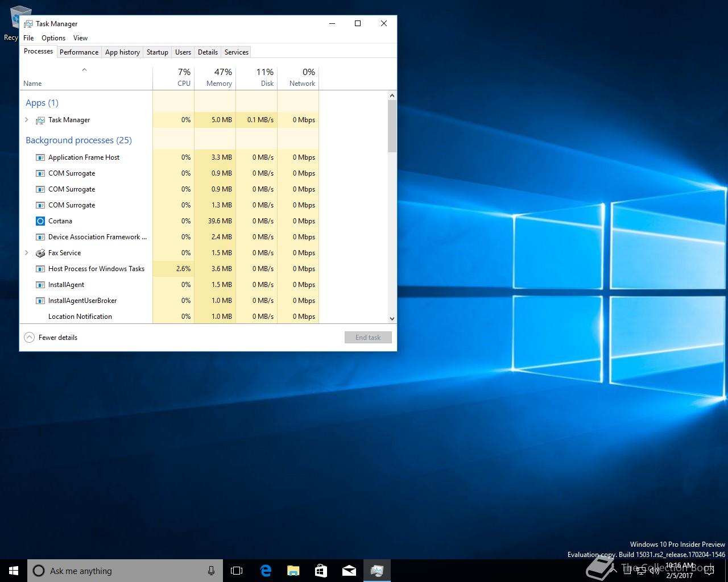Viewport: 728px width, 582px height.
Task: Click the Cortana process icon
Action: click(40, 221)
